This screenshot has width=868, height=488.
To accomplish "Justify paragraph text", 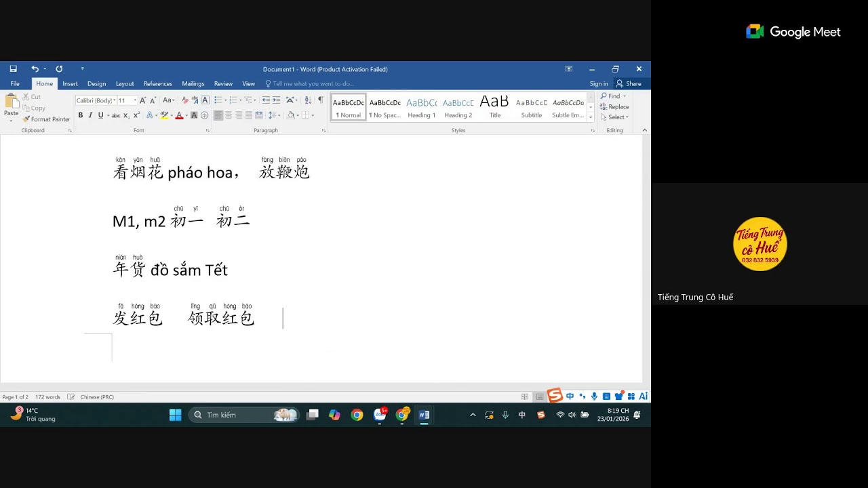I will [249, 115].
